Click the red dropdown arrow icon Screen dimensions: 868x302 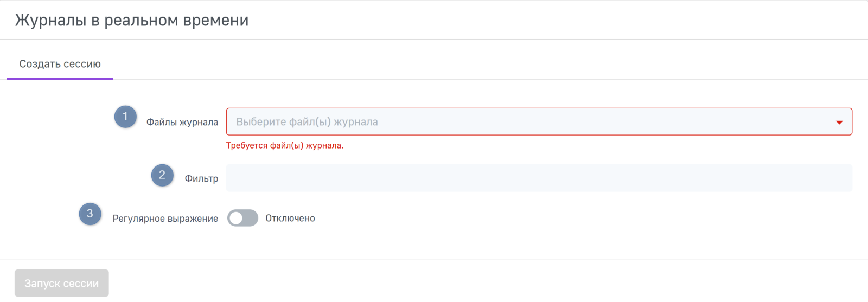[x=839, y=123]
